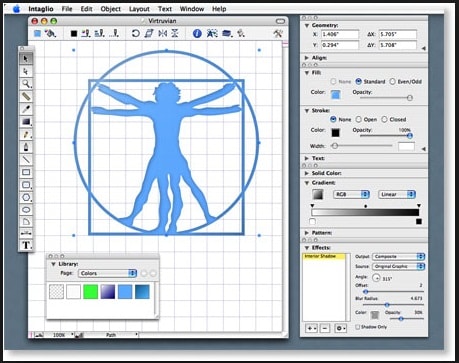Viewport: 459px width, 363px height.
Task: Open the File menu
Action: coord(67,9)
